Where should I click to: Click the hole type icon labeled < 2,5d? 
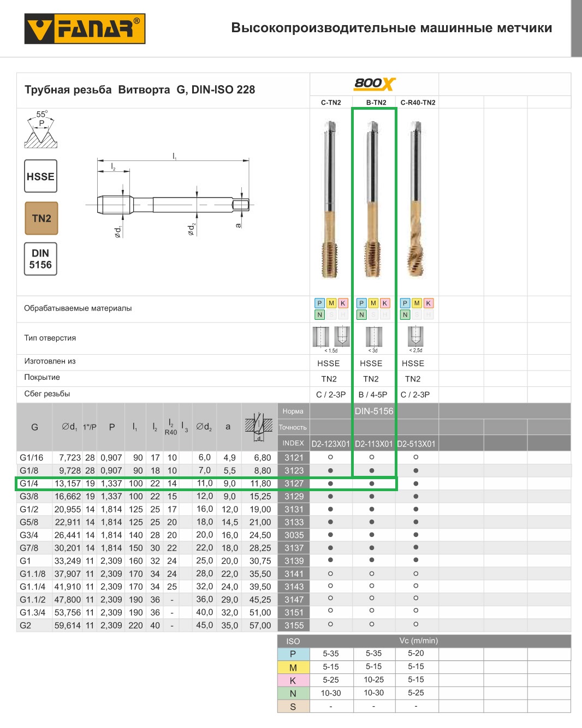point(415,337)
